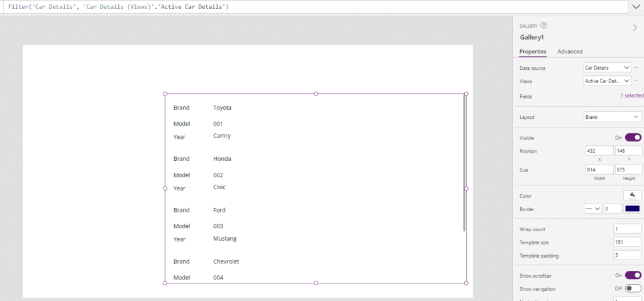
Task: Select the 003 value in gallery
Action: [x=218, y=226]
